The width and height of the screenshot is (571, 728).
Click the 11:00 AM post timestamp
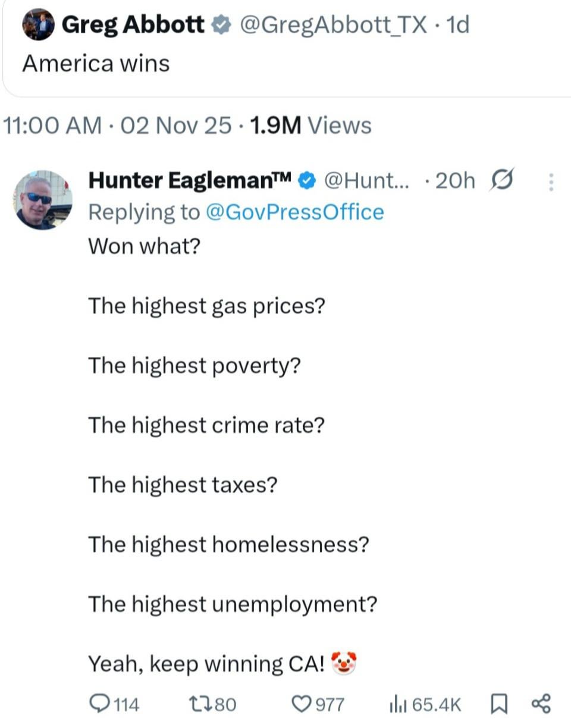(x=52, y=125)
